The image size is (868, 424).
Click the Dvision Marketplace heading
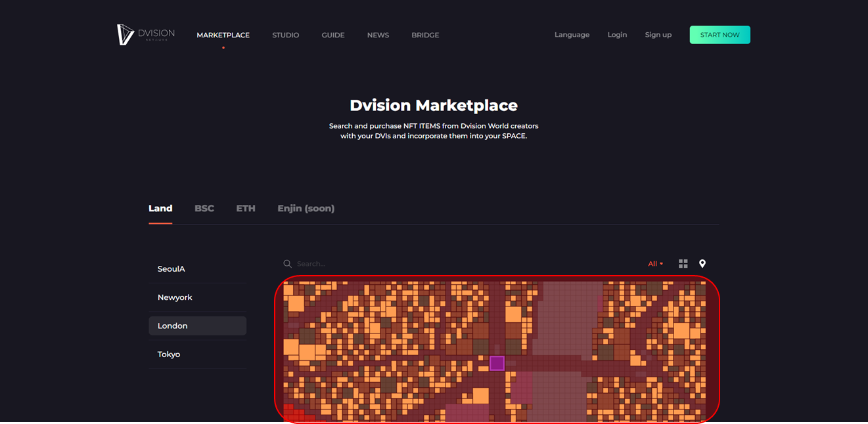434,105
